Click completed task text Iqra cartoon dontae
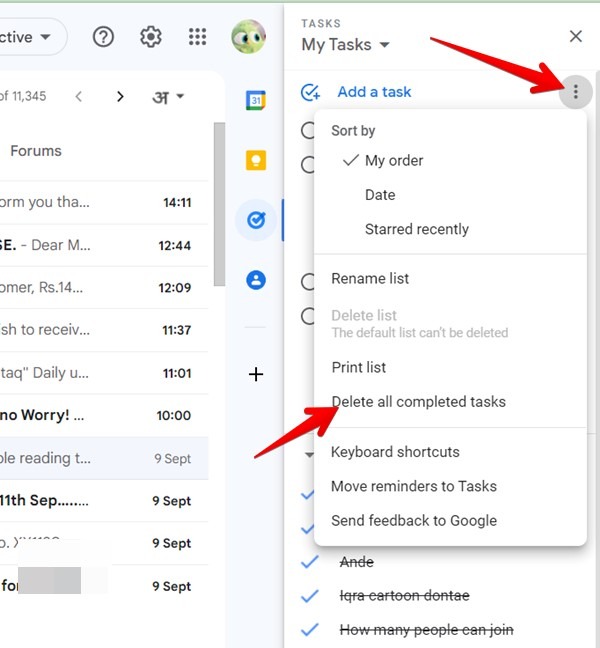Viewport: 600px width, 648px height. 405,596
